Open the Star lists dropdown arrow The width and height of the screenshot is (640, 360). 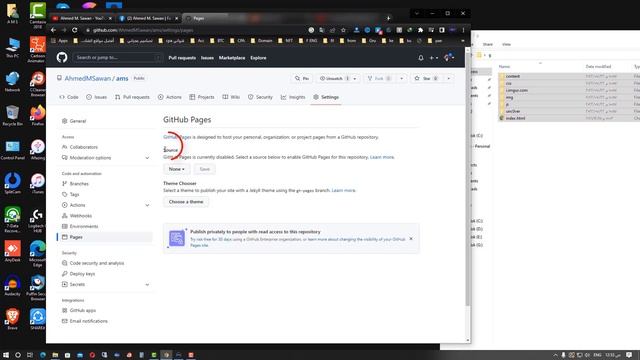448,78
